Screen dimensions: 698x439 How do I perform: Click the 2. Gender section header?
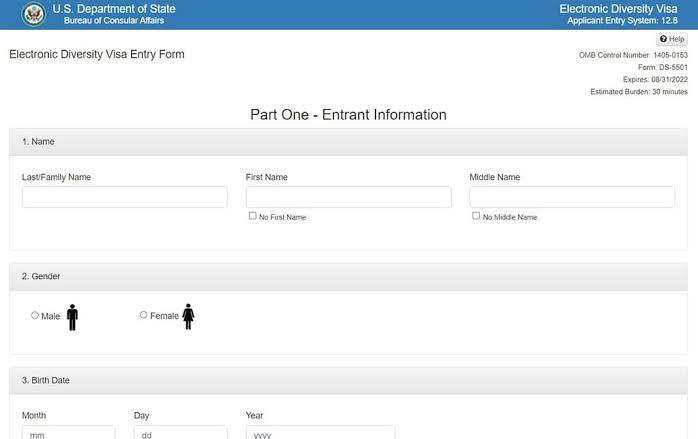pyautogui.click(x=42, y=276)
